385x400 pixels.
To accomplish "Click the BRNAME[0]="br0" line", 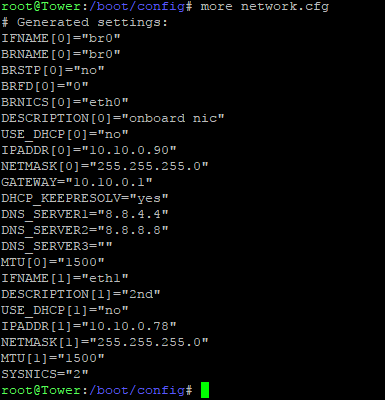I will (x=61, y=54).
